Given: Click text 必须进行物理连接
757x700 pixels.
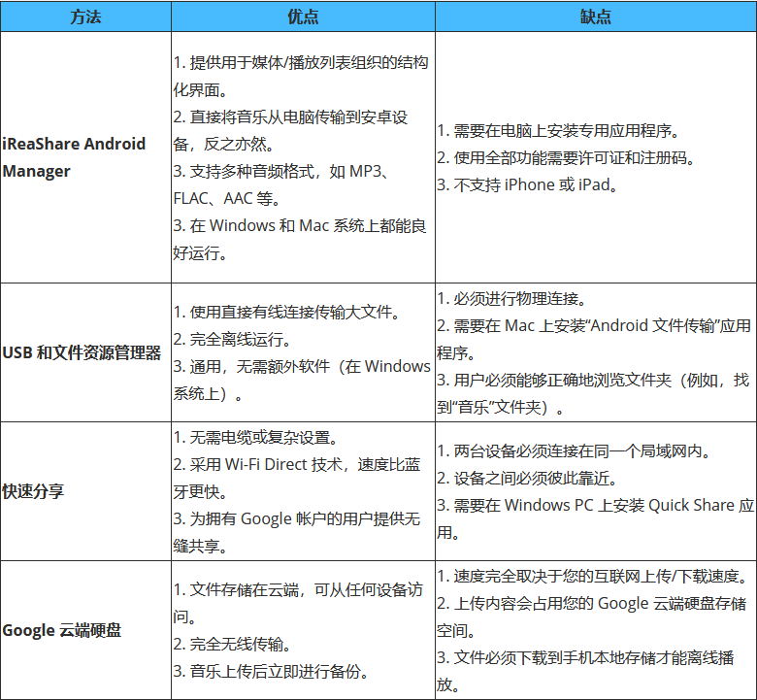Looking at the screenshot, I should coord(516,299).
